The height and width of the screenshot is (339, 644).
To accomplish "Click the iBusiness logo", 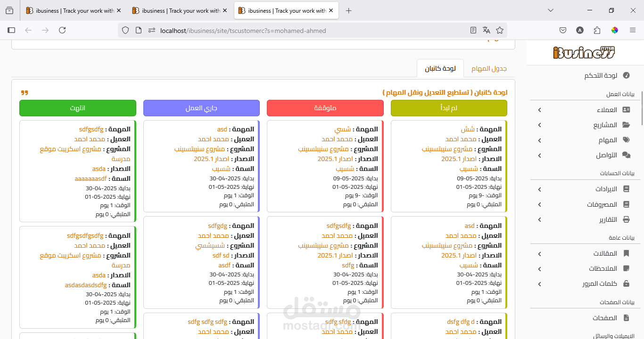I will 584,52.
